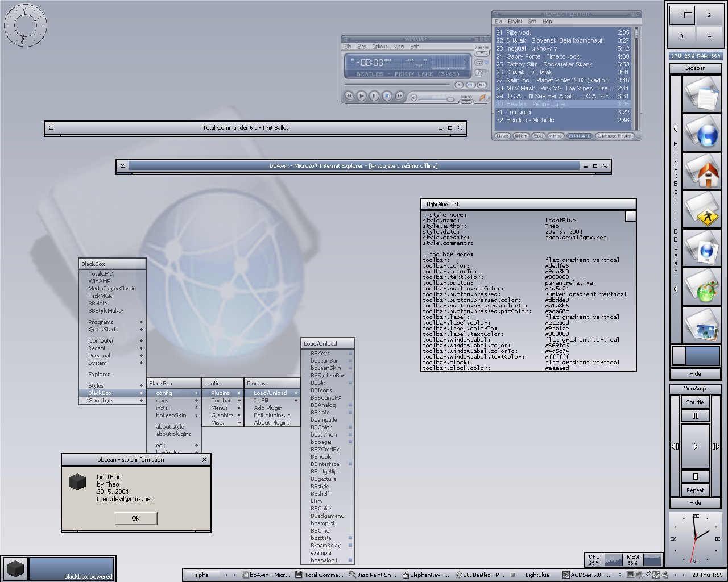Open the Options menu in Winamp

pos(380,47)
